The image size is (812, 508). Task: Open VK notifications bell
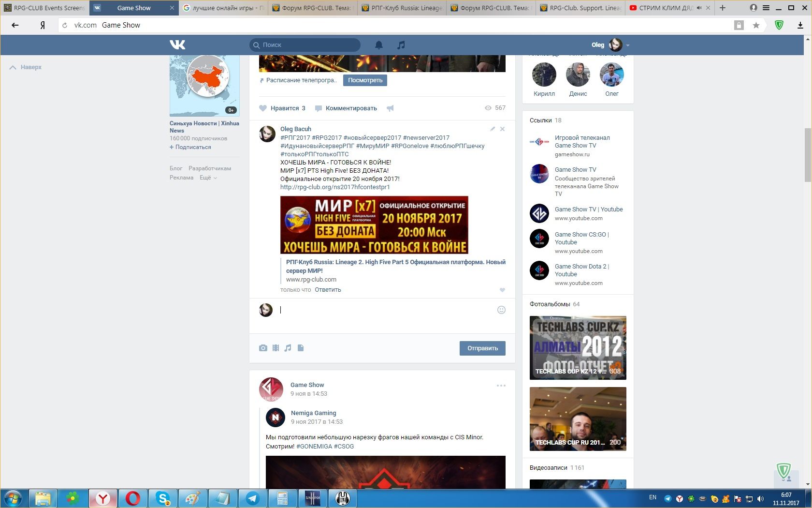(379, 45)
